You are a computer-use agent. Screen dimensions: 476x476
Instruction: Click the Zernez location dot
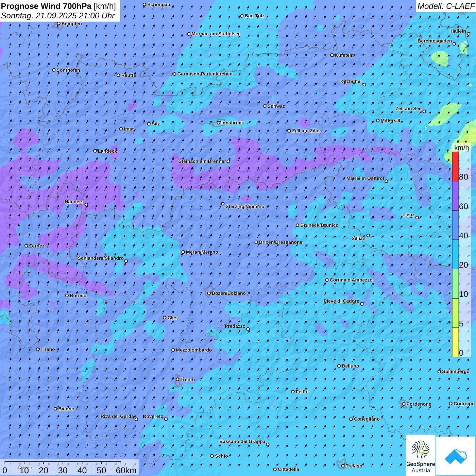(27, 246)
